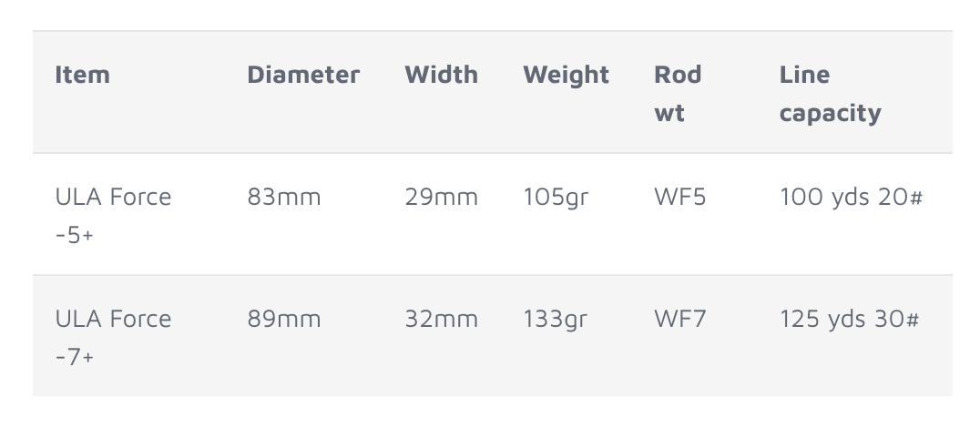
Task: Click the Line capacity column header
Action: pyautogui.click(x=830, y=94)
